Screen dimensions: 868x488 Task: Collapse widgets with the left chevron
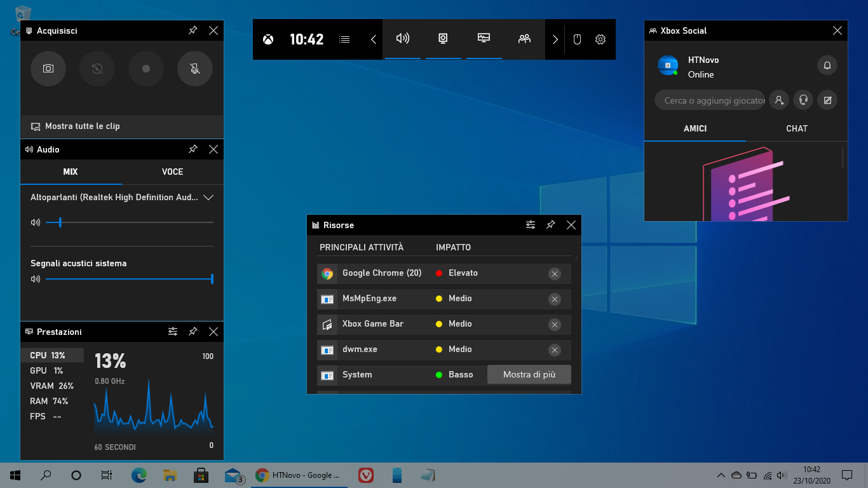click(x=373, y=39)
